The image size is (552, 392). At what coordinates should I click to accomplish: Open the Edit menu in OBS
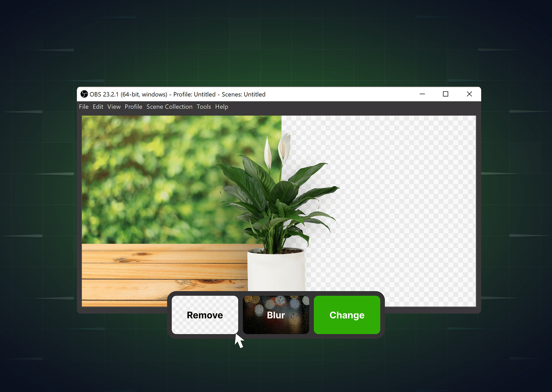98,106
